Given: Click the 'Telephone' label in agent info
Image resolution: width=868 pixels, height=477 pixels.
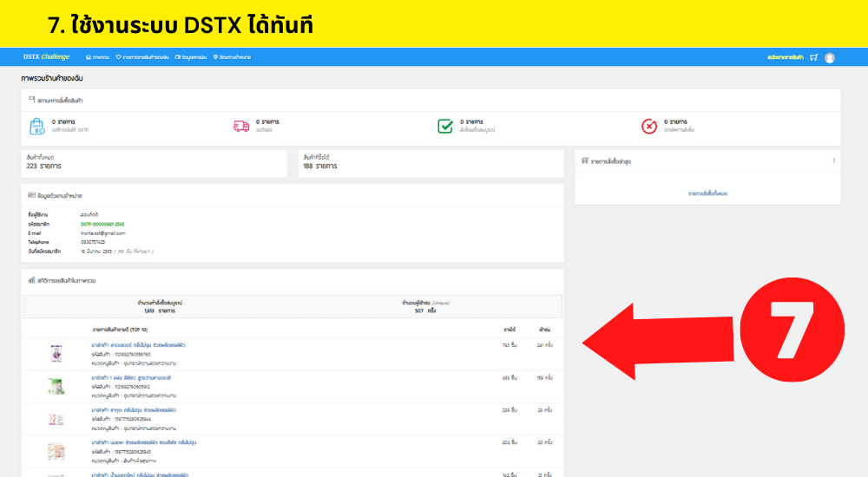Looking at the screenshot, I should click(x=38, y=242).
